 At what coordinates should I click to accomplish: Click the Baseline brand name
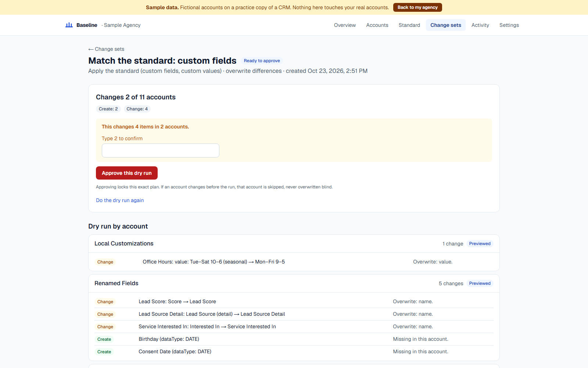click(x=87, y=25)
